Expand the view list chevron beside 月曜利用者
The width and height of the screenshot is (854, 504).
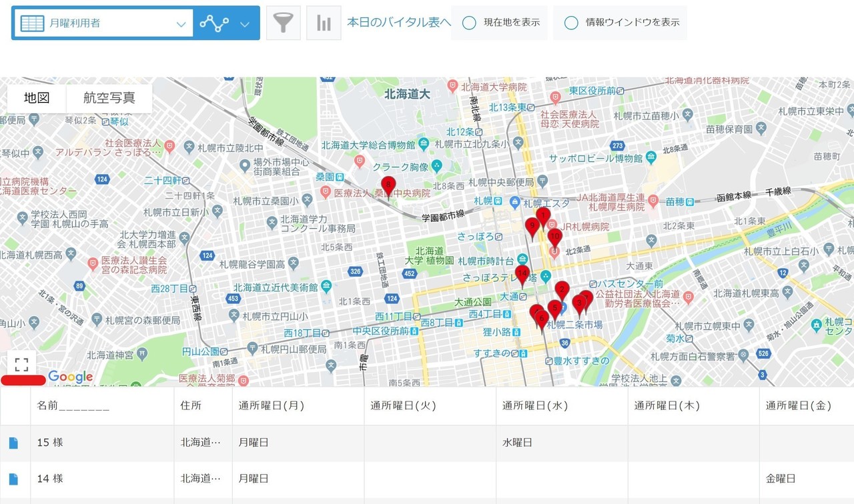click(181, 24)
